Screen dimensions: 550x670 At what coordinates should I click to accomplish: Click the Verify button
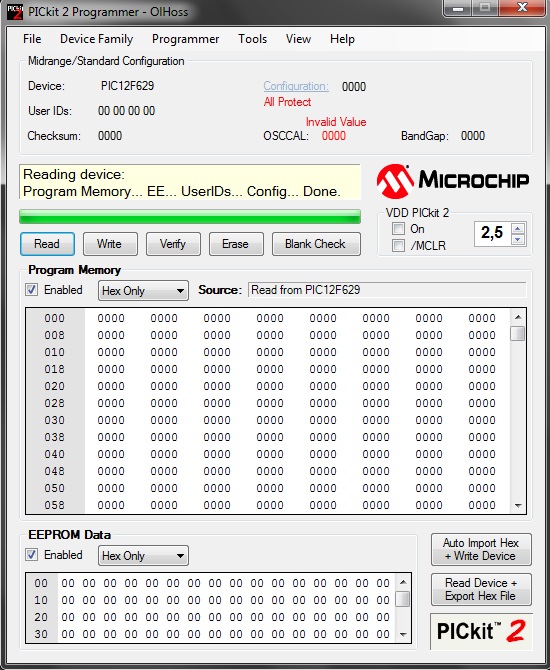point(173,244)
